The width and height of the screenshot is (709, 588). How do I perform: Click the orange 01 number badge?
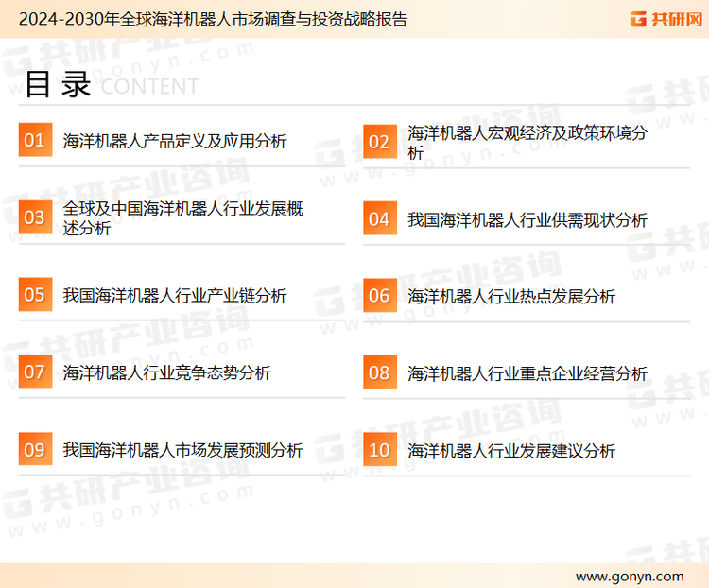(35, 140)
